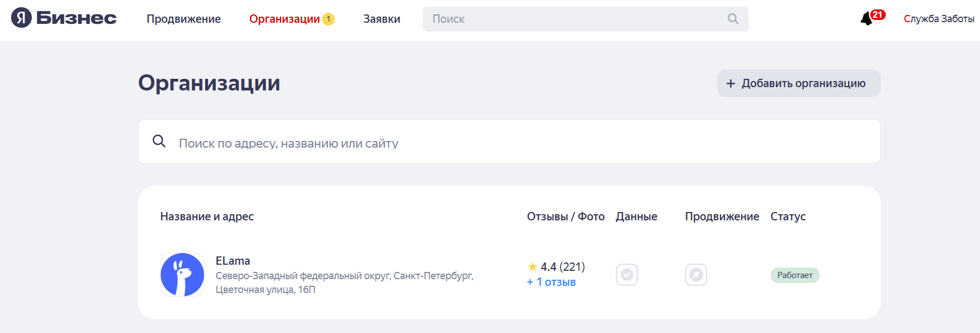Open the Продвижение menu item
The height and width of the screenshot is (333, 980).
[x=183, y=19]
